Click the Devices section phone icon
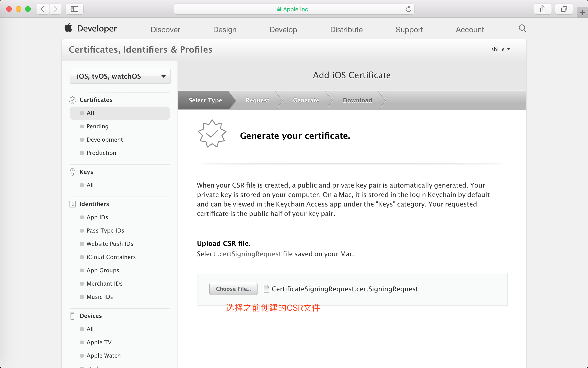The width and height of the screenshot is (588, 368). coord(72,316)
